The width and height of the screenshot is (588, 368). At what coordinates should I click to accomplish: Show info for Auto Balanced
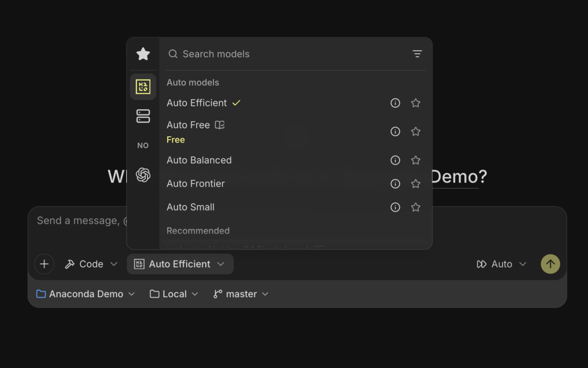tap(395, 160)
